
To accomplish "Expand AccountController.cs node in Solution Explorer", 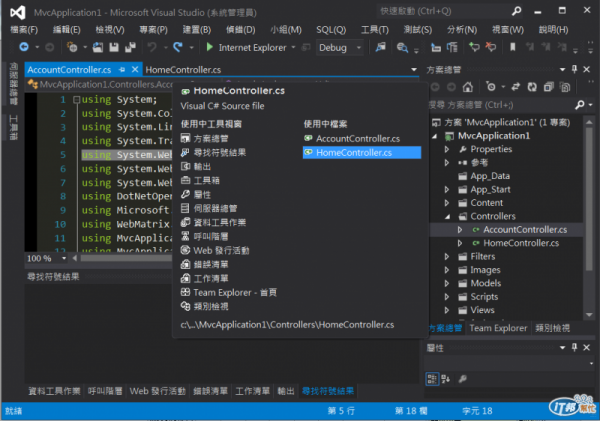I will (460, 230).
